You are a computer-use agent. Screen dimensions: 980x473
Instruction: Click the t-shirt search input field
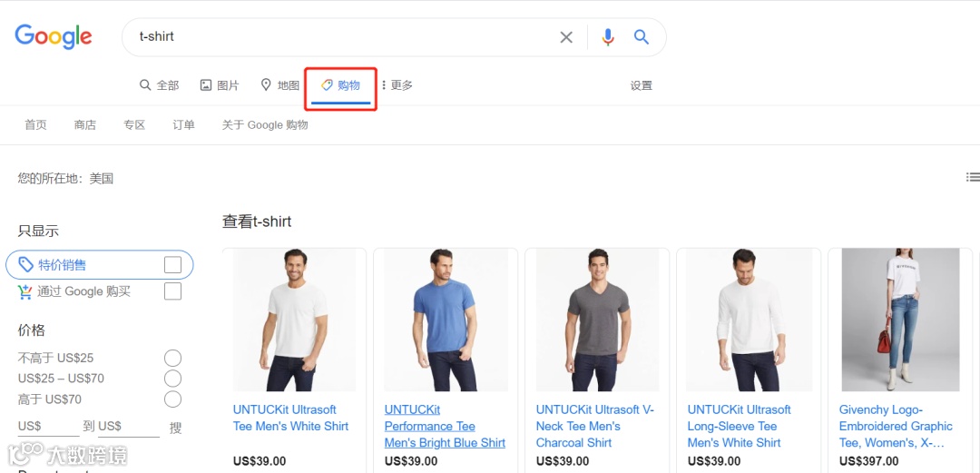click(x=344, y=37)
